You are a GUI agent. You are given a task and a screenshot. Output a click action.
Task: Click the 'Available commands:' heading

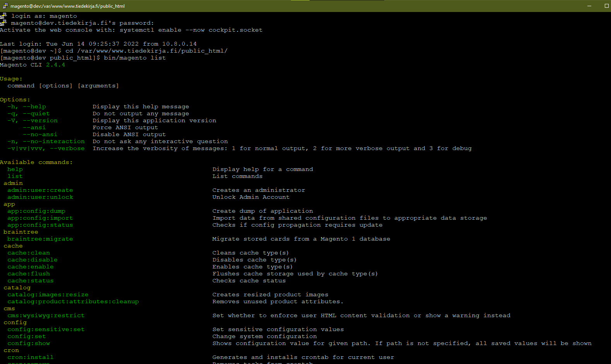click(36, 162)
